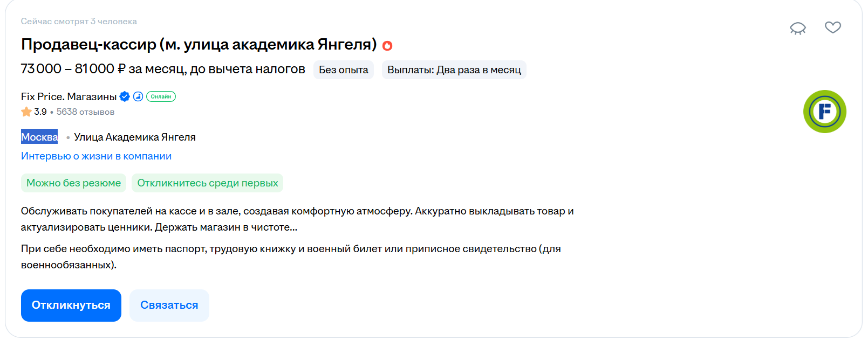Open Fix Price. Магазины company page
The width and height of the screenshot is (868, 340).
pyautogui.click(x=69, y=96)
